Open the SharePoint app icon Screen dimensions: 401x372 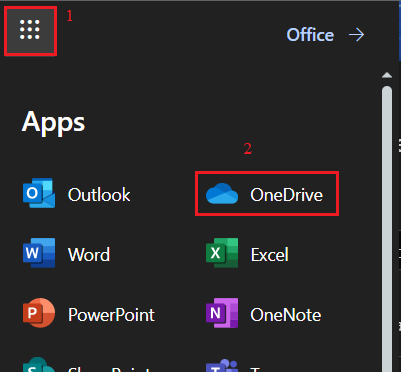(39, 365)
